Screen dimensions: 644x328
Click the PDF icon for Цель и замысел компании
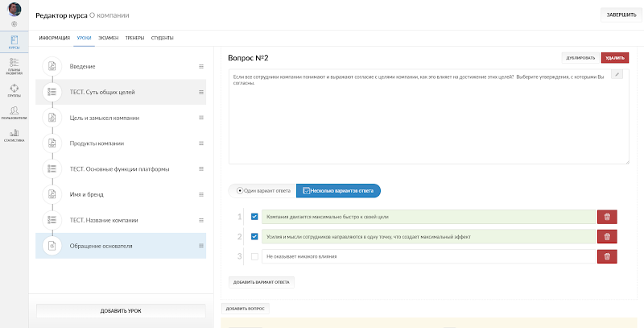(x=52, y=118)
